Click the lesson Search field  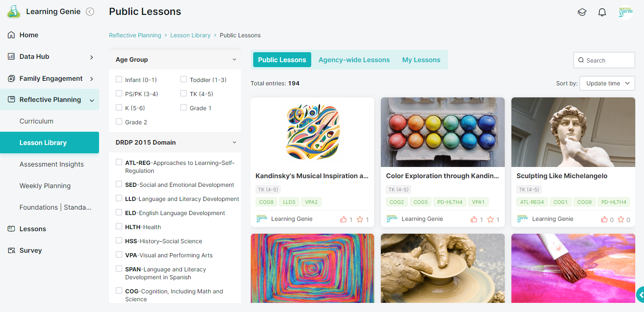click(604, 60)
